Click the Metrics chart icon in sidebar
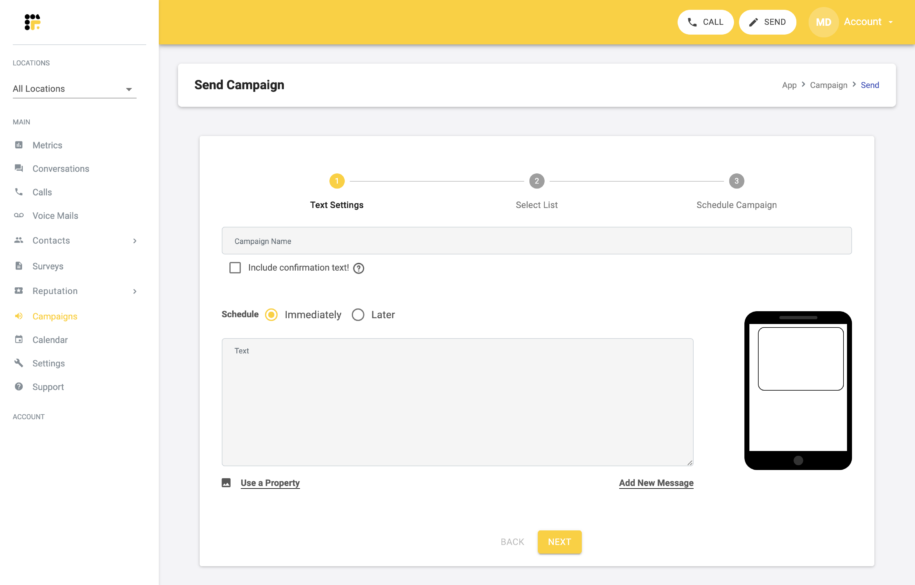The image size is (915, 585). 19,145
